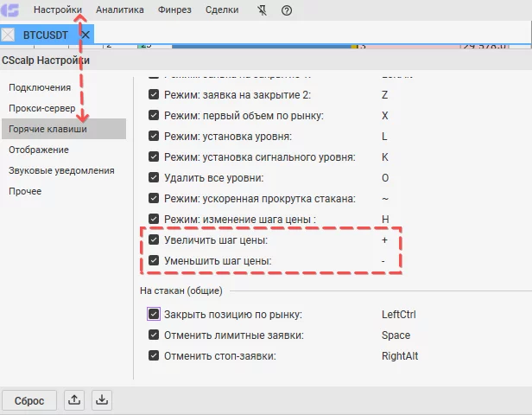Click RightAlt hotkey value
This screenshot has width=532, height=415.
tap(400, 356)
